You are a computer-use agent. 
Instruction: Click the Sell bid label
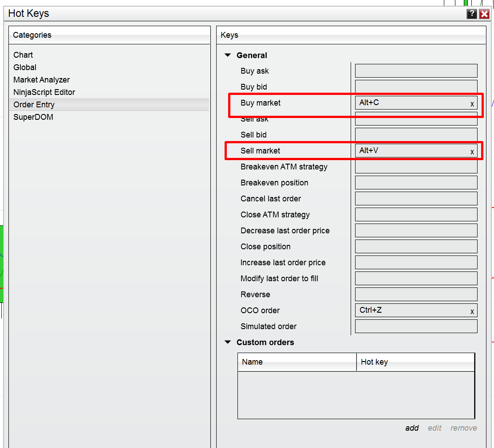[x=253, y=135]
